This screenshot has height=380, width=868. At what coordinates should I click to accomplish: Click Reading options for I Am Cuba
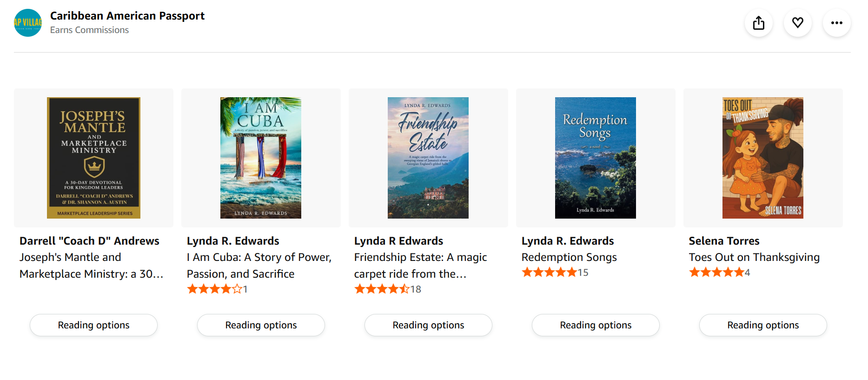tap(261, 325)
